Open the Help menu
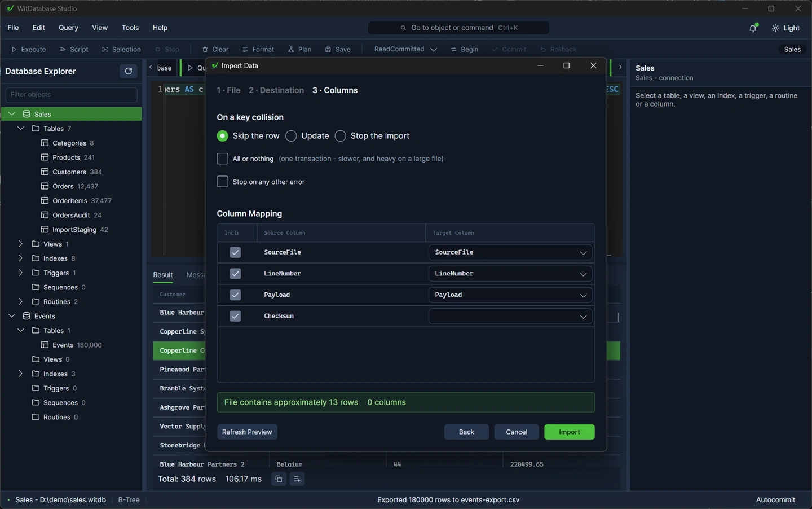The height and width of the screenshot is (509, 812). [x=160, y=28]
